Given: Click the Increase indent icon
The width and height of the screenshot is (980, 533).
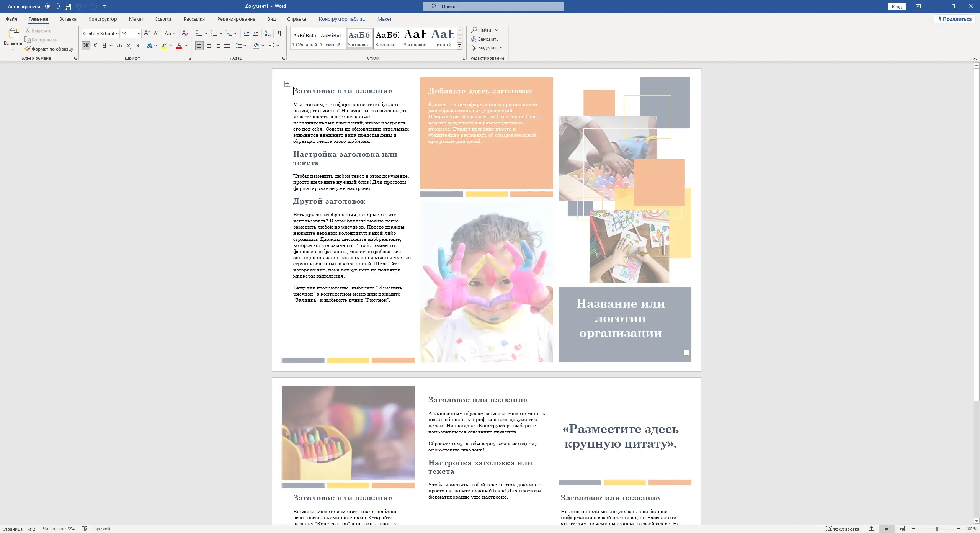Looking at the screenshot, I should 256,33.
